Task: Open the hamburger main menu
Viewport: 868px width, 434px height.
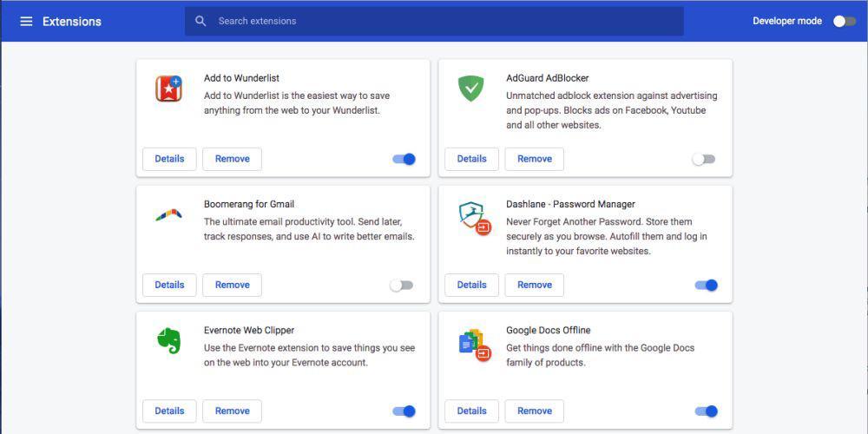Action: [26, 21]
